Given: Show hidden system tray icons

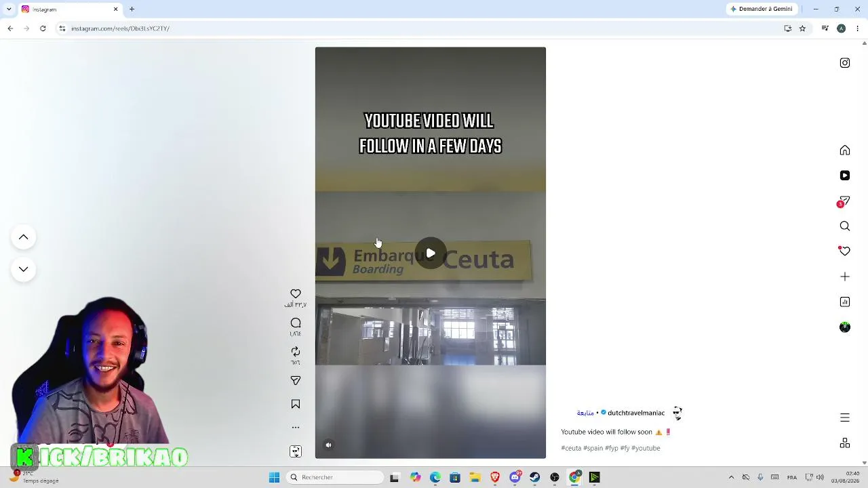Looking at the screenshot, I should coord(731,477).
